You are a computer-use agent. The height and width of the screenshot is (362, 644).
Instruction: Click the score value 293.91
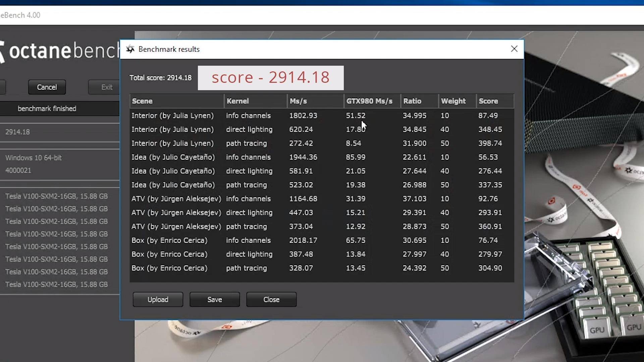pyautogui.click(x=490, y=213)
